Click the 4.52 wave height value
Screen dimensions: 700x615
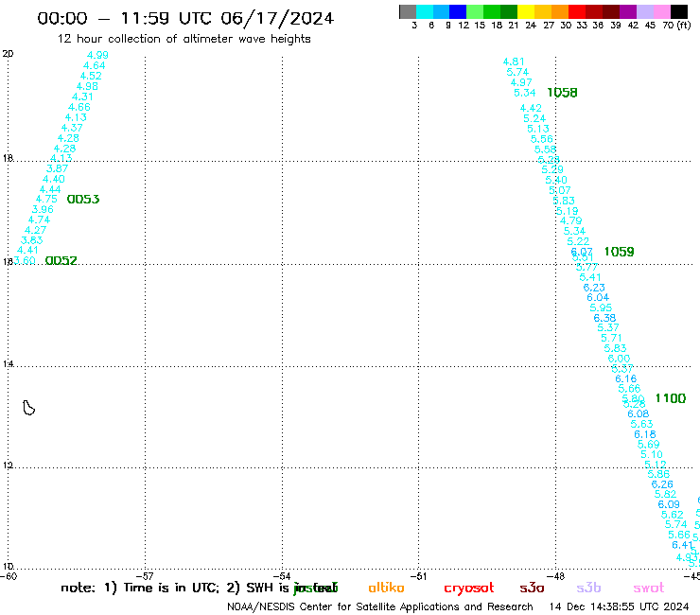(x=91, y=76)
